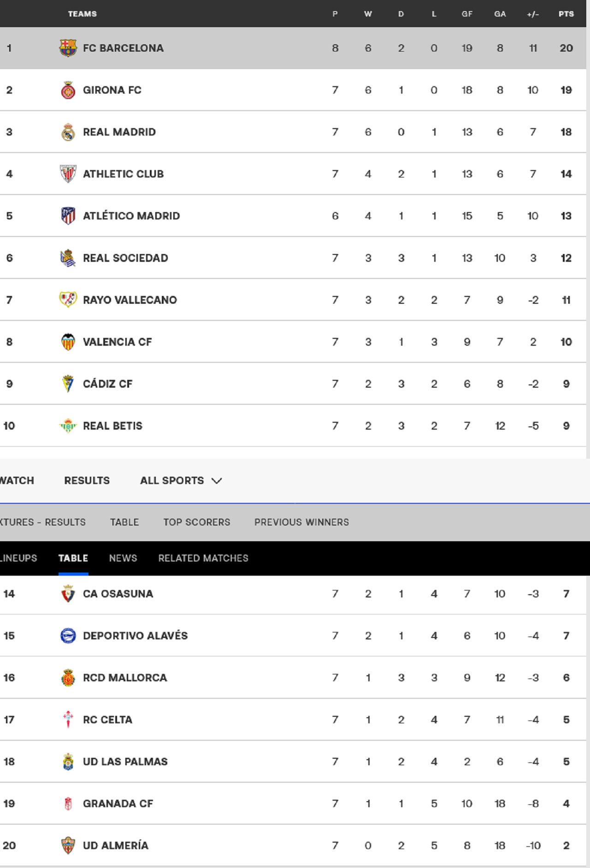Click the Valencia CF crest icon
This screenshot has width=590, height=868.
(68, 342)
